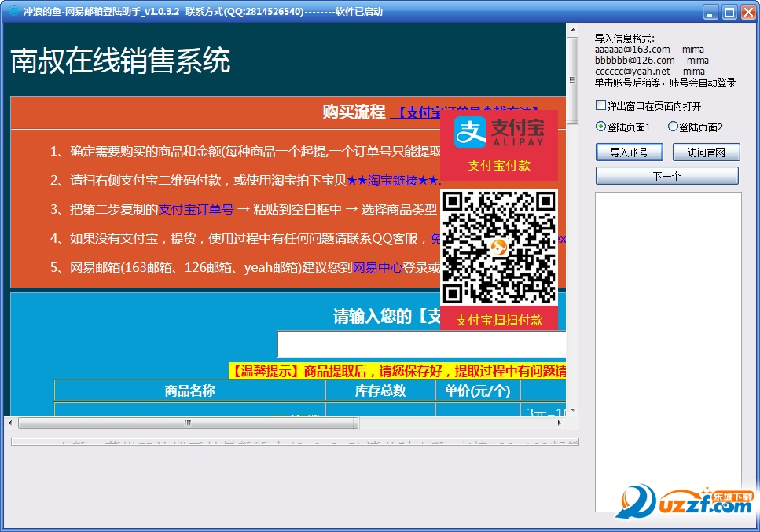This screenshot has height=532, width=760.
Task: Click the aaaaaa@163.com----mima example line
Action: [649, 50]
